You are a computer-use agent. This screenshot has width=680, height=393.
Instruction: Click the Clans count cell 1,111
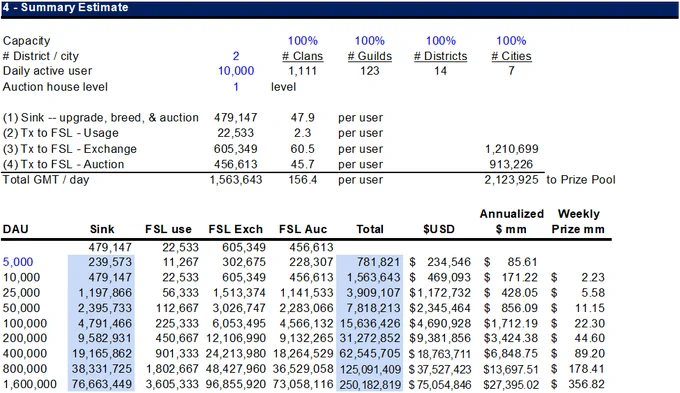(303, 71)
